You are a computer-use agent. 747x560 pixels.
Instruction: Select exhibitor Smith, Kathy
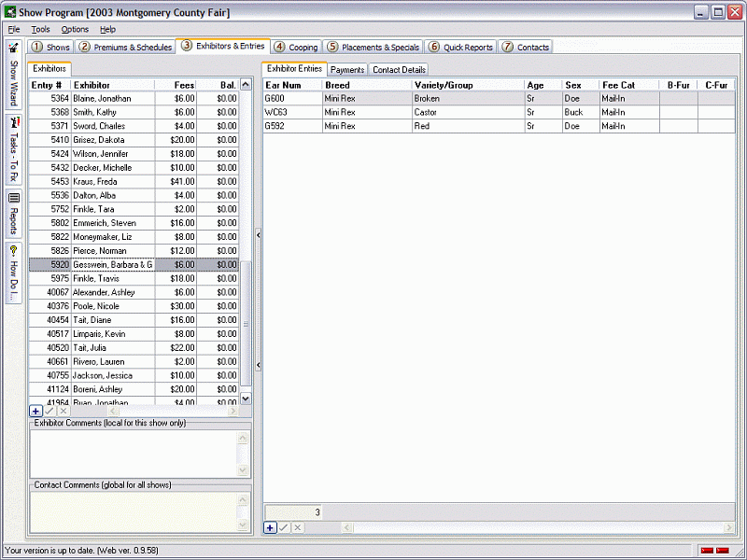[134, 112]
